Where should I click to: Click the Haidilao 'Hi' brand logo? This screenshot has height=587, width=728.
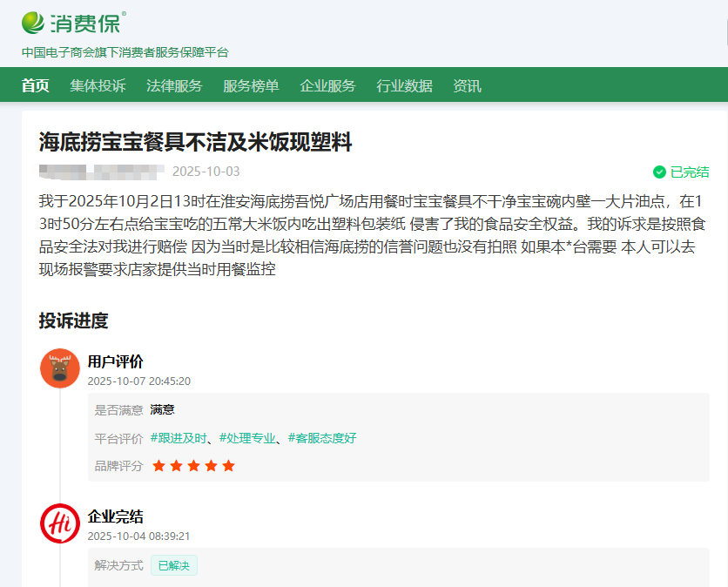click(59, 523)
